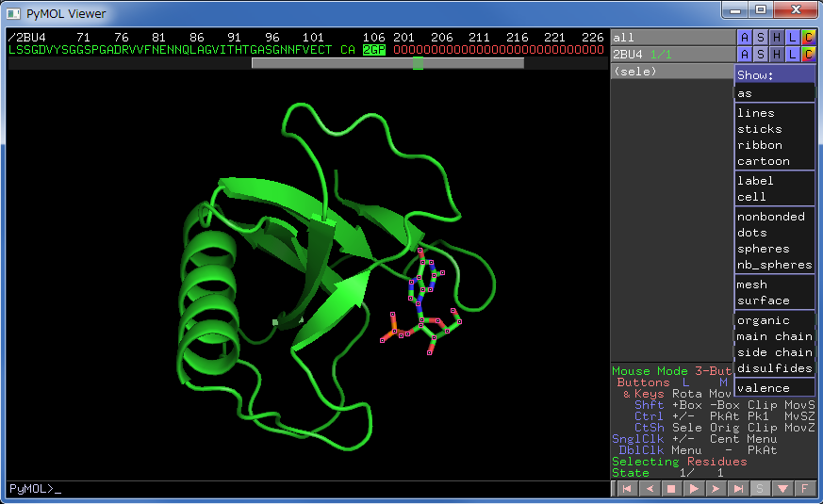Advance one frame forward
Viewport: 823px width, 504px height.
(x=716, y=489)
